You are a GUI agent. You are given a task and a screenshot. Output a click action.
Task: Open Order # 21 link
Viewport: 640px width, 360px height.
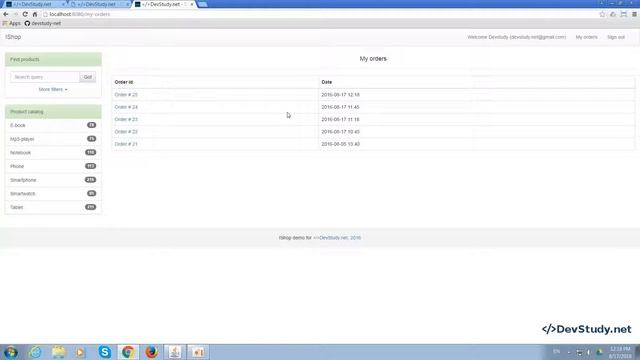point(126,144)
